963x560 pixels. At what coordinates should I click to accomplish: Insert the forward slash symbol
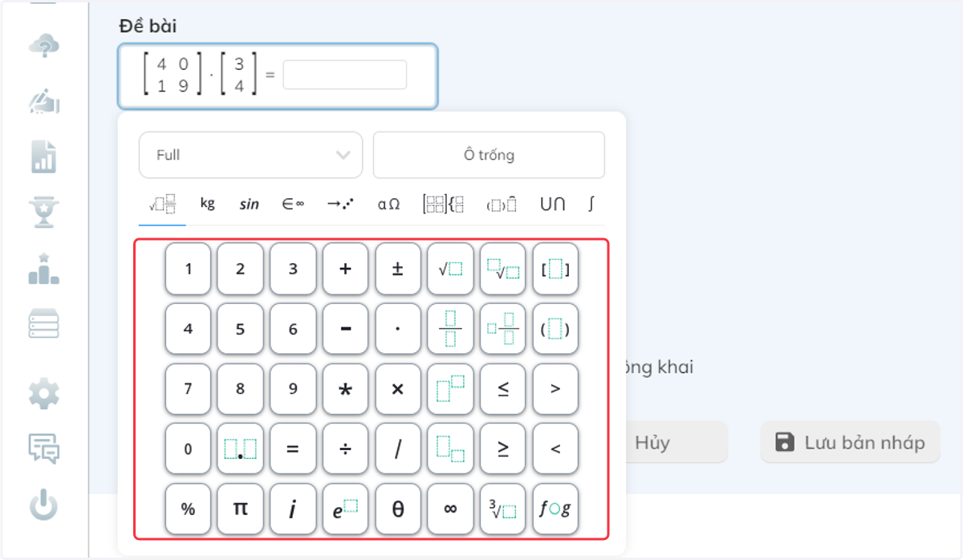[398, 448]
